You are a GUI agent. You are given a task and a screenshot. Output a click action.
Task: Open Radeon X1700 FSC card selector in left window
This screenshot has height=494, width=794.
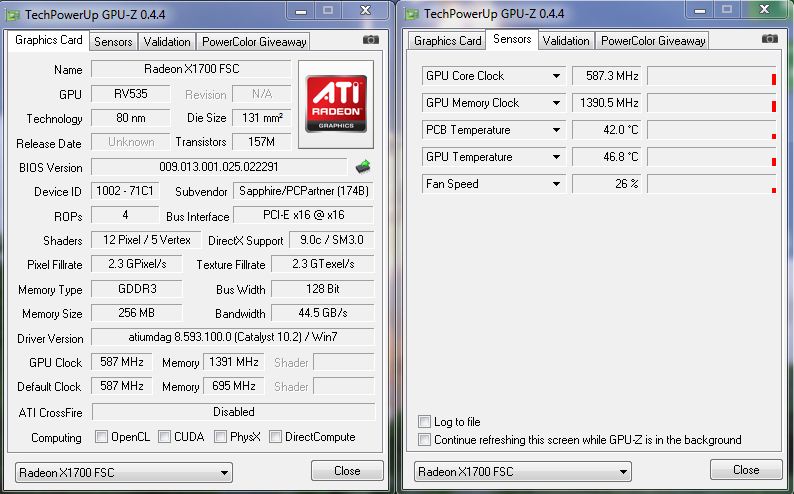(124, 473)
